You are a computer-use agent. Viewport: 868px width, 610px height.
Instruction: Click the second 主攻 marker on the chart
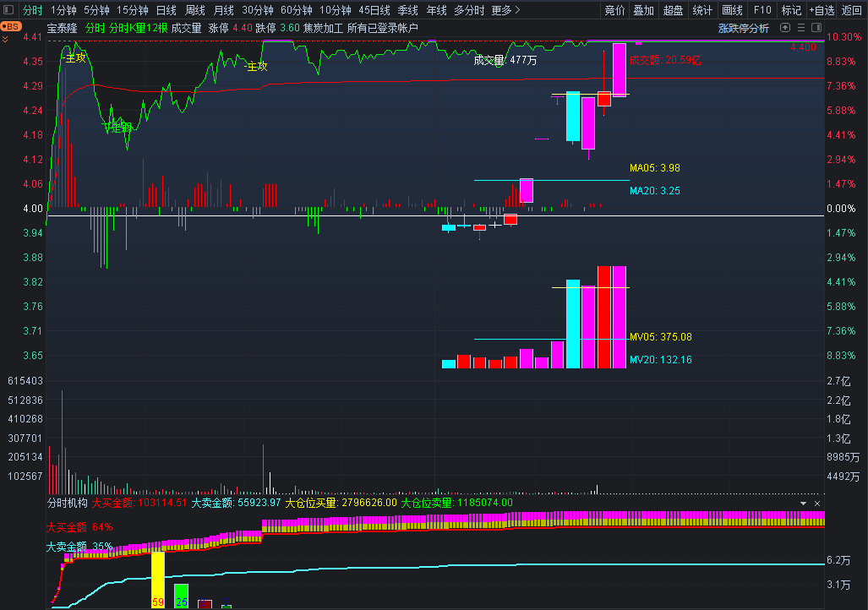(x=256, y=67)
